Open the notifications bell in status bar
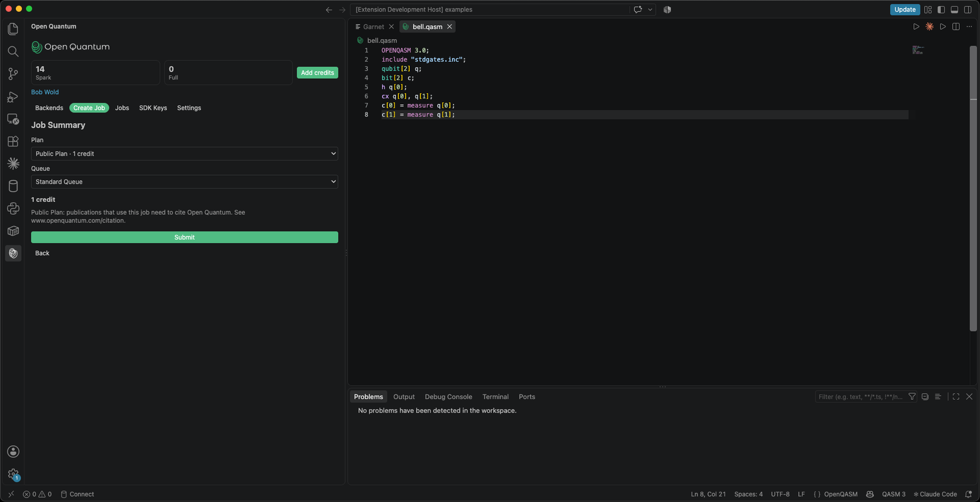Screen dimensions: 980x502 pyautogui.click(x=968, y=494)
